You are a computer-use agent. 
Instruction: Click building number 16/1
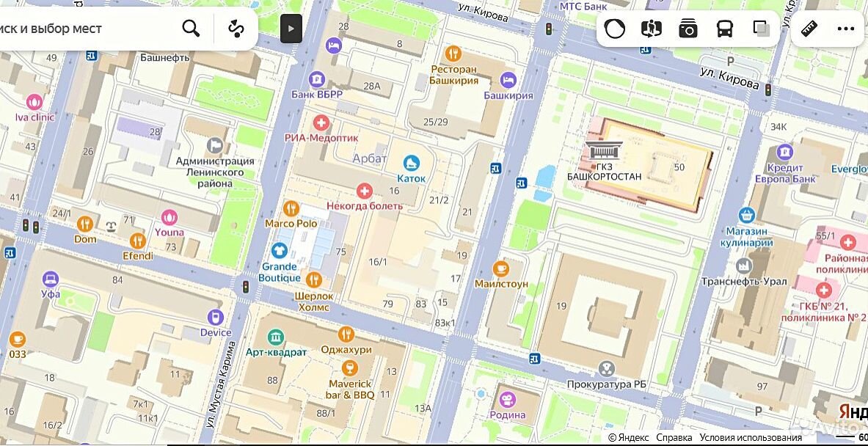[x=378, y=262]
